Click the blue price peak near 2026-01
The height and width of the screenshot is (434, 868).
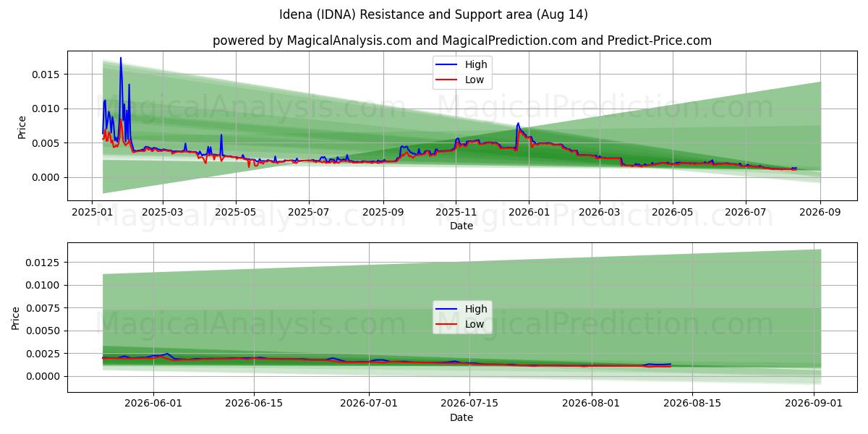pos(518,124)
